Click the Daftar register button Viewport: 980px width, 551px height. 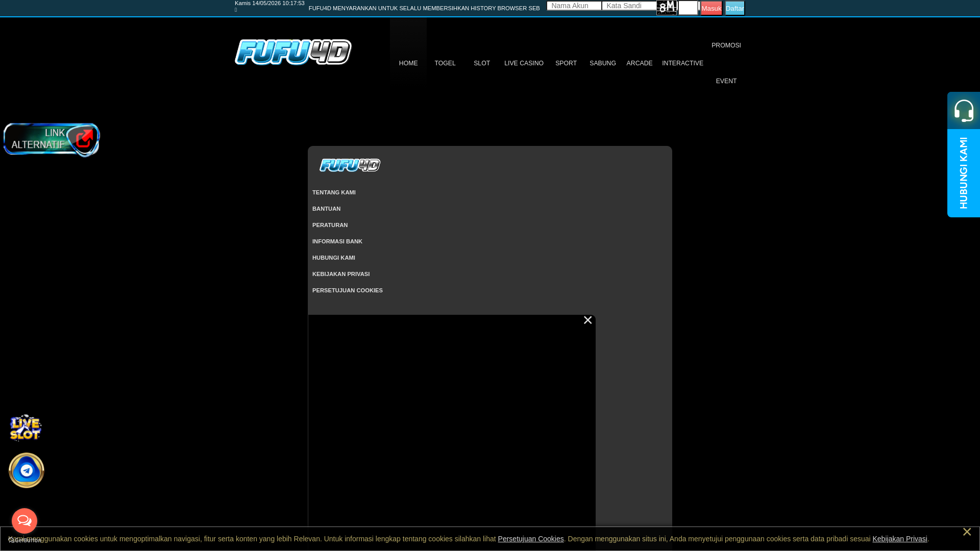point(734,8)
